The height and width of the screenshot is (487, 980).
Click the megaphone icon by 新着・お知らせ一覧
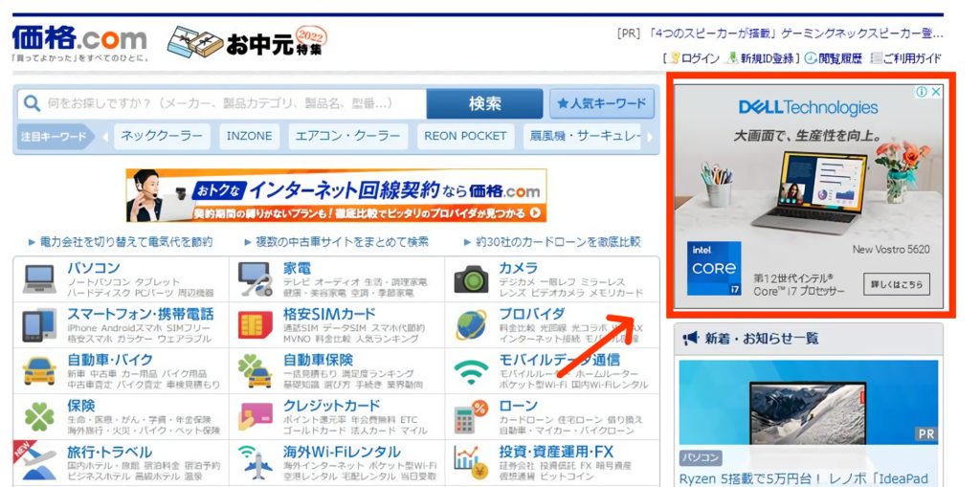690,338
